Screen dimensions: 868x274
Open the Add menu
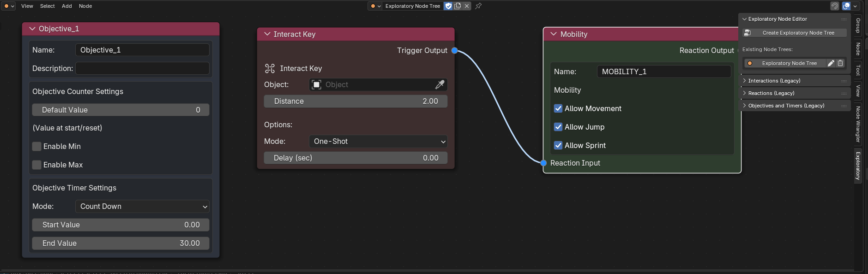click(x=67, y=6)
